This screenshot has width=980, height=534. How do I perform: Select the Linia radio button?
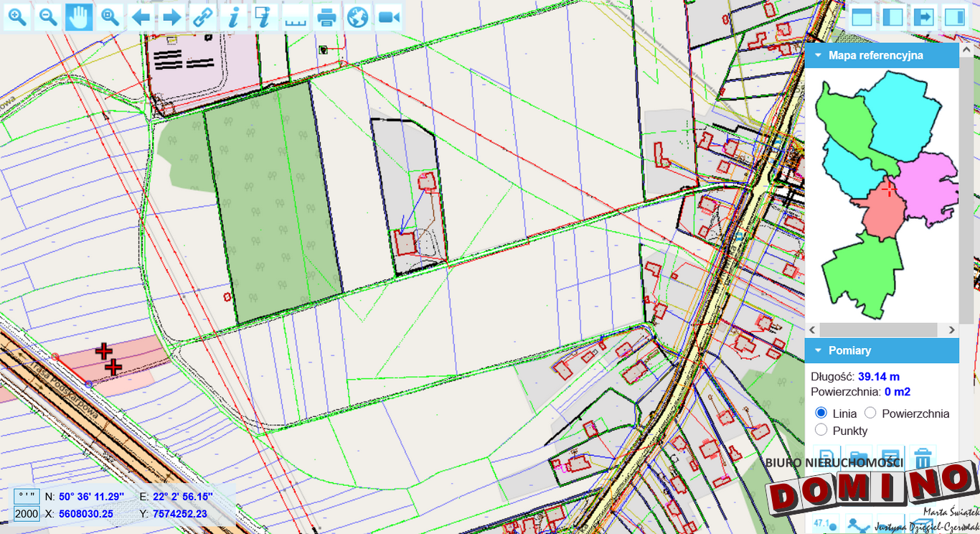821,413
